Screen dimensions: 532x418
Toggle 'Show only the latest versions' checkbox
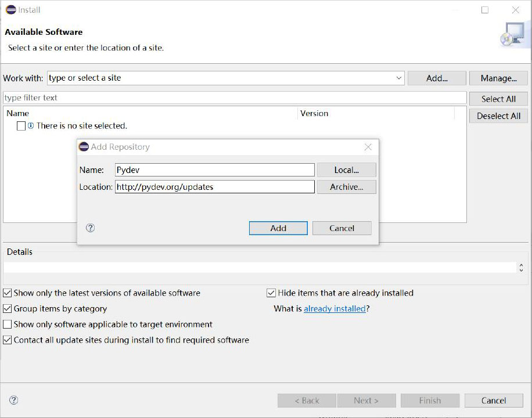coord(8,293)
